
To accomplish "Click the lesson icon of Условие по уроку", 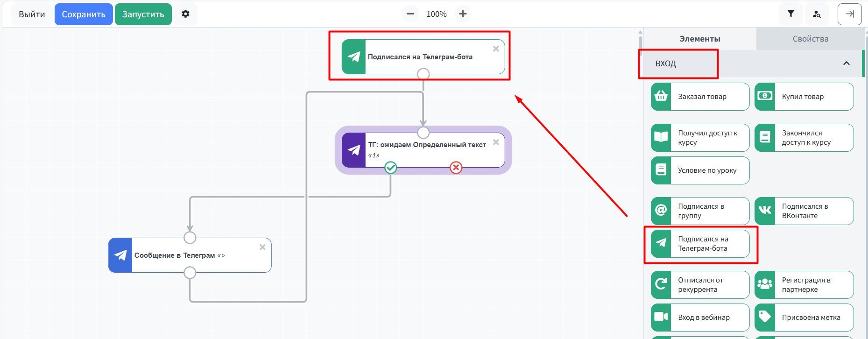I will coord(661,169).
